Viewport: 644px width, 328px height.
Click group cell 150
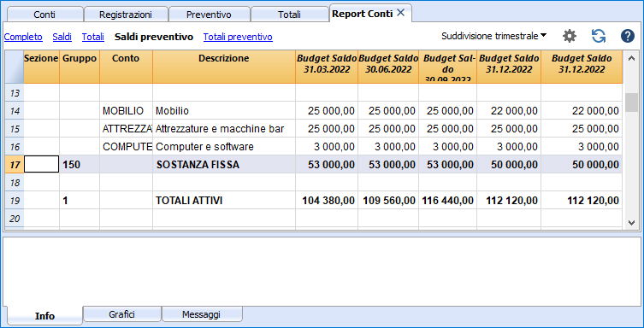[80, 165]
